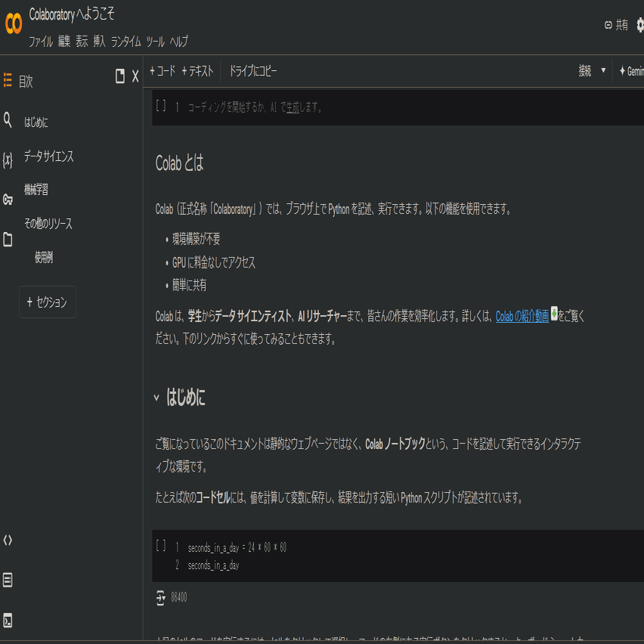644x644 pixels.
Task: Open the table of contents (目次) sidebar icon
Action: point(8,80)
